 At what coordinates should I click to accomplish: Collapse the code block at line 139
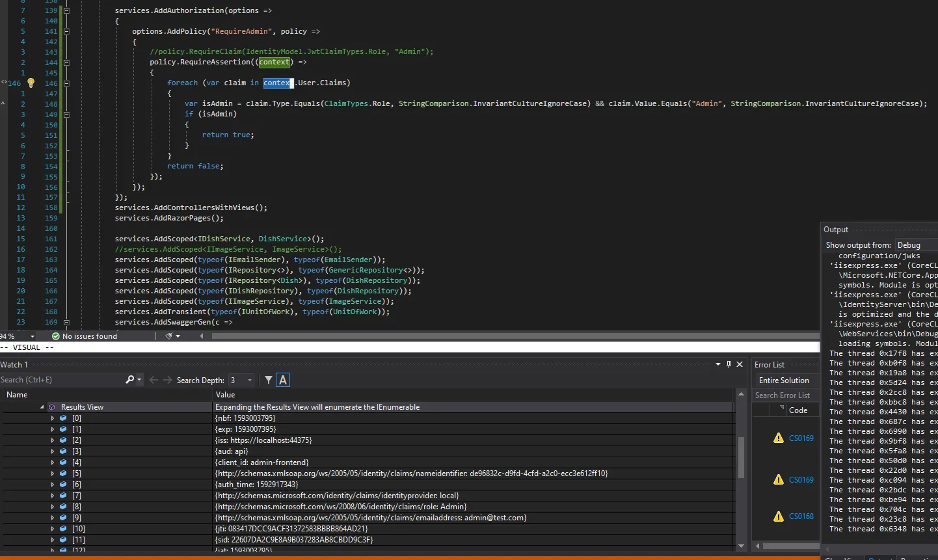(x=66, y=10)
